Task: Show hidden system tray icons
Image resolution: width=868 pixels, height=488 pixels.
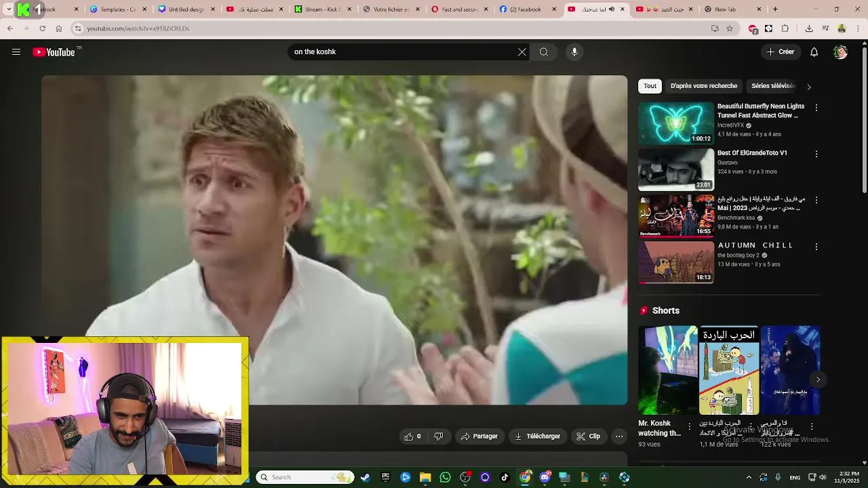Action: pos(749,477)
